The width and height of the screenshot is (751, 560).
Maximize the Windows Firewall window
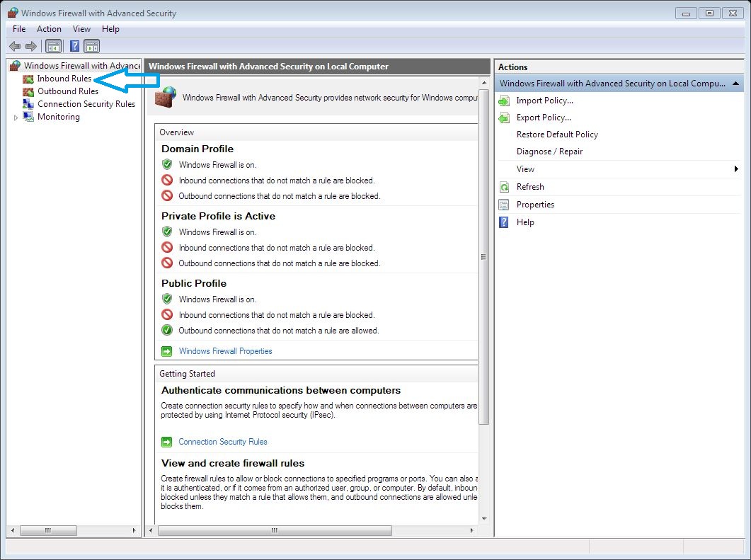(709, 13)
